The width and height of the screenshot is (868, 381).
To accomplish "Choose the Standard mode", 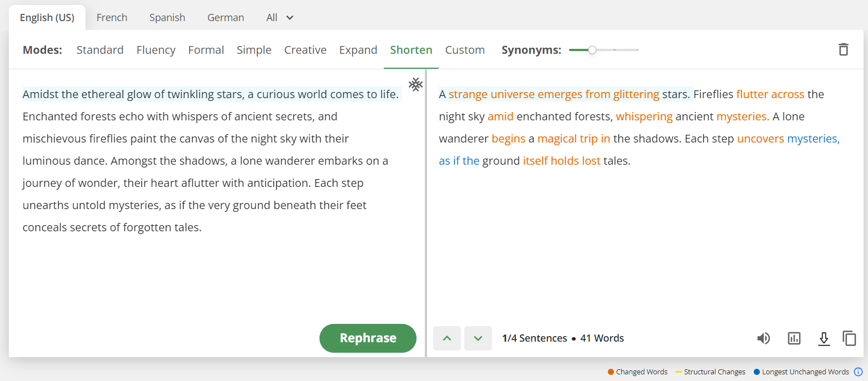I will (100, 50).
